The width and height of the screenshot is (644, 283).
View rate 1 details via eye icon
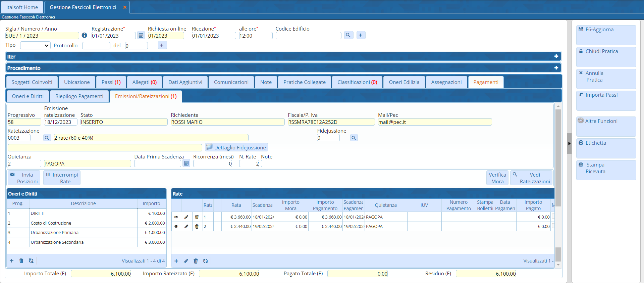176,217
